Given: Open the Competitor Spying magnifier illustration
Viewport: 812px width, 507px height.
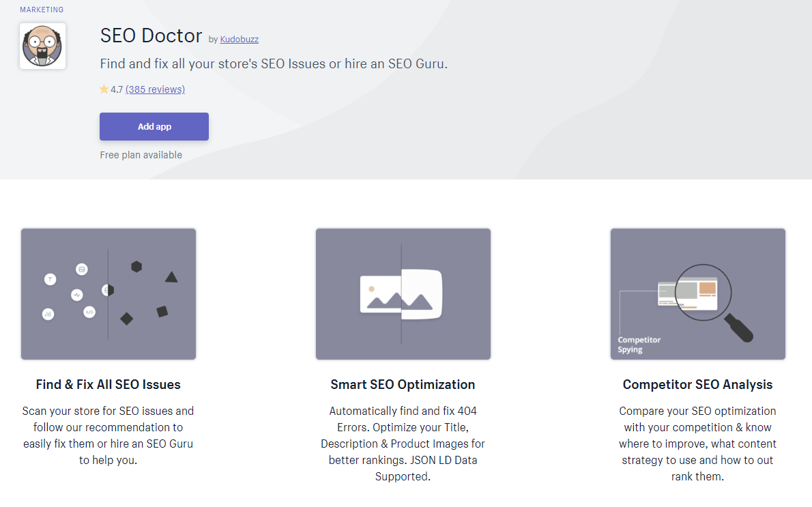Looking at the screenshot, I should pyautogui.click(x=697, y=293).
